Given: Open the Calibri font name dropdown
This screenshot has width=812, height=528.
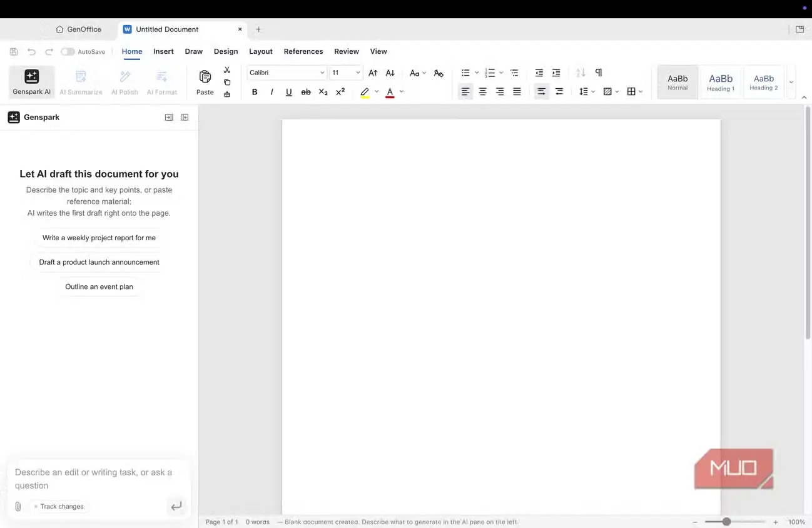Looking at the screenshot, I should tap(287, 73).
